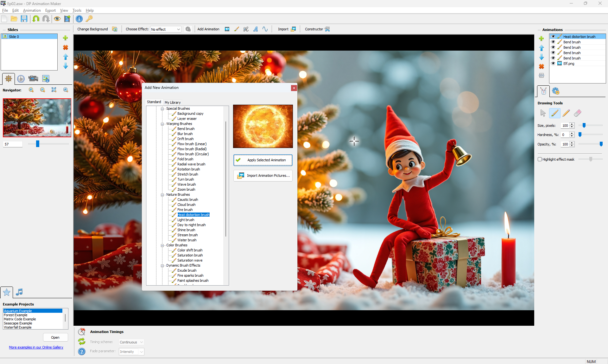Add new slide with green plus

(66, 38)
